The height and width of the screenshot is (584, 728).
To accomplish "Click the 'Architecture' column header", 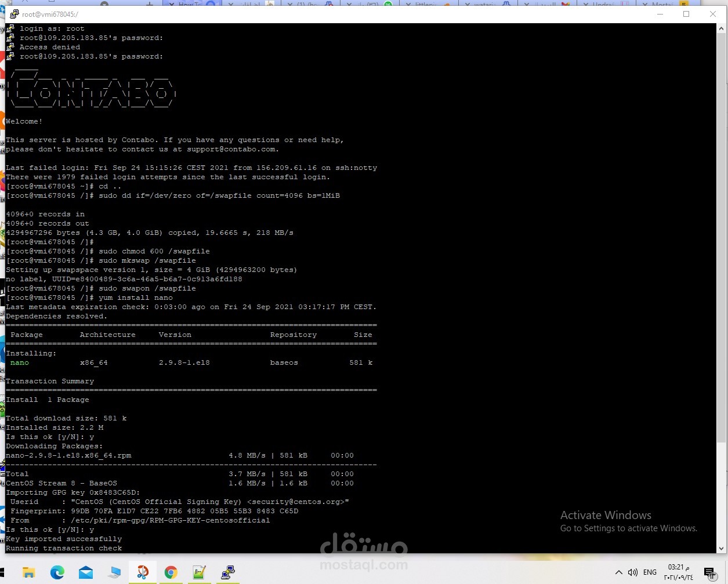I will (108, 335).
